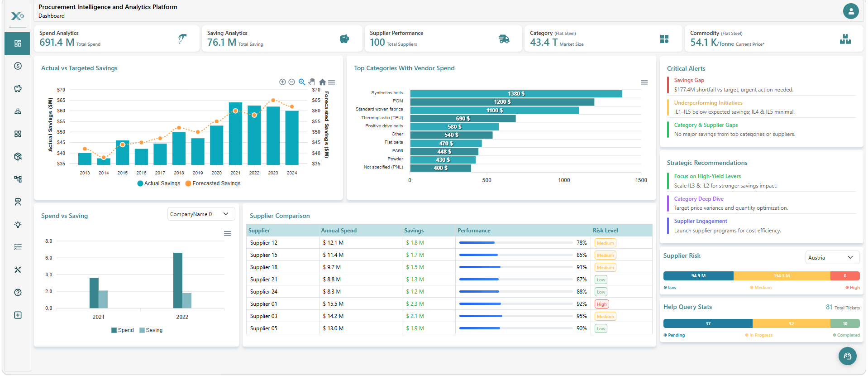Click the Underperforming Initiatives alert title
The image size is (868, 376).
tap(708, 103)
